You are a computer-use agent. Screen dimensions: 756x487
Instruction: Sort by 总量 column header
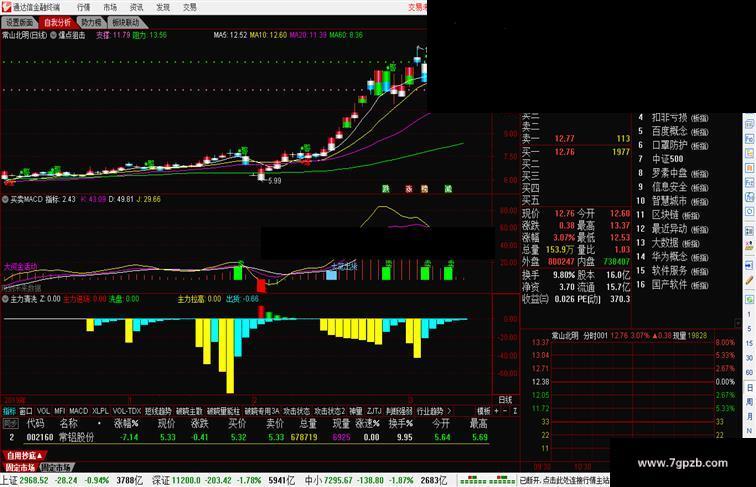coord(308,423)
